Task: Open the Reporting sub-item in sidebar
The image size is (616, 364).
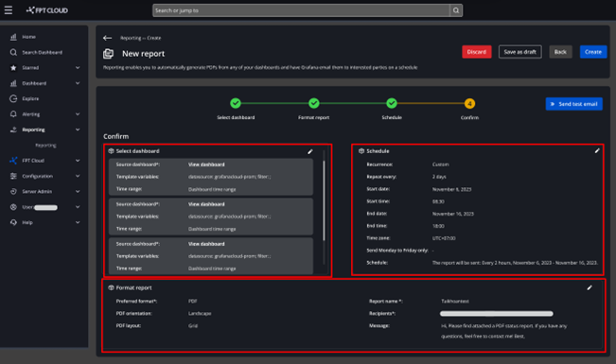Action: tap(45, 146)
